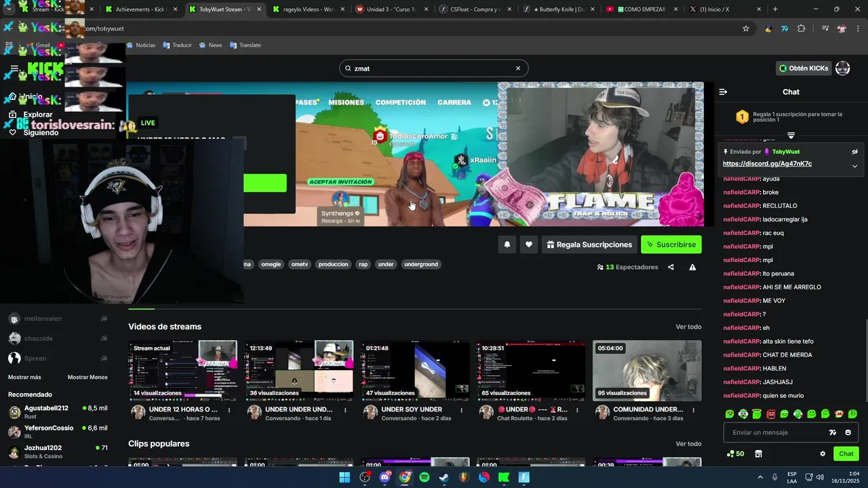This screenshot has width=868, height=488.
Task: Click Ver todo for Clips populares
Action: coord(688,444)
